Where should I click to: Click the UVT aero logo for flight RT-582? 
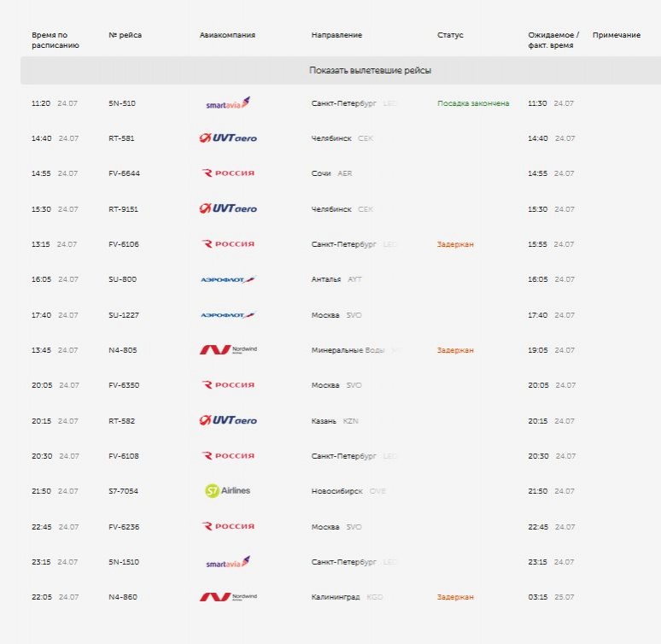coord(228,420)
